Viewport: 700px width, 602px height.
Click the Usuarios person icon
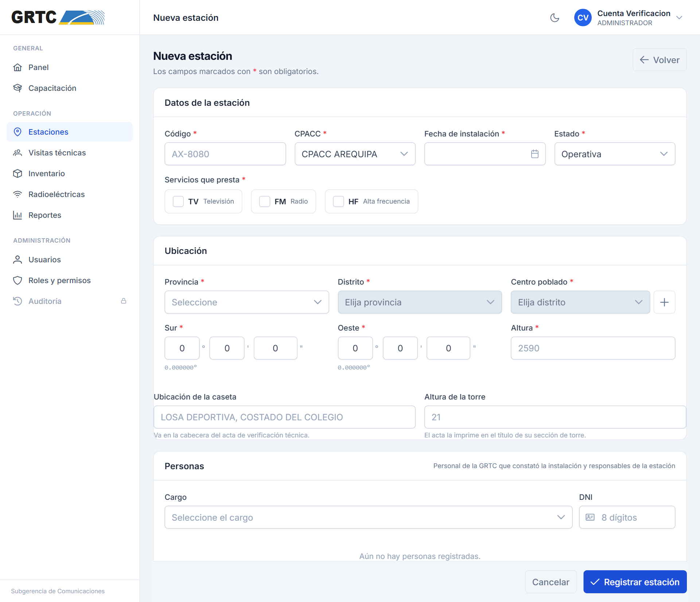tap(17, 259)
